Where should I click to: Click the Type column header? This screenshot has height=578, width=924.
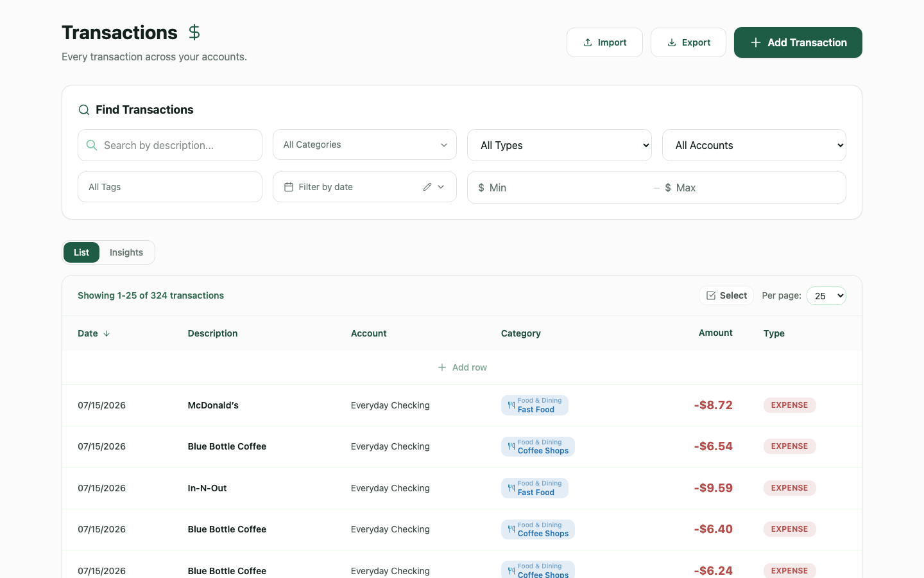[x=774, y=333]
